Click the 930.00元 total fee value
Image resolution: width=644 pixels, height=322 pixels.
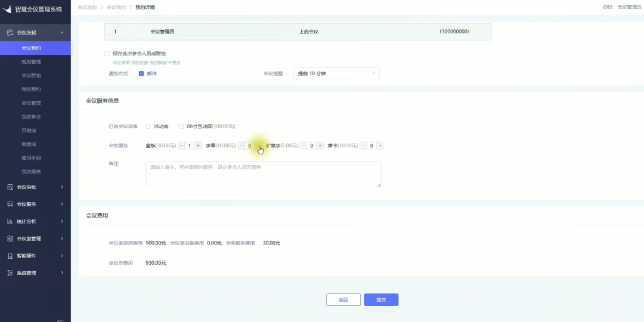(x=156, y=263)
